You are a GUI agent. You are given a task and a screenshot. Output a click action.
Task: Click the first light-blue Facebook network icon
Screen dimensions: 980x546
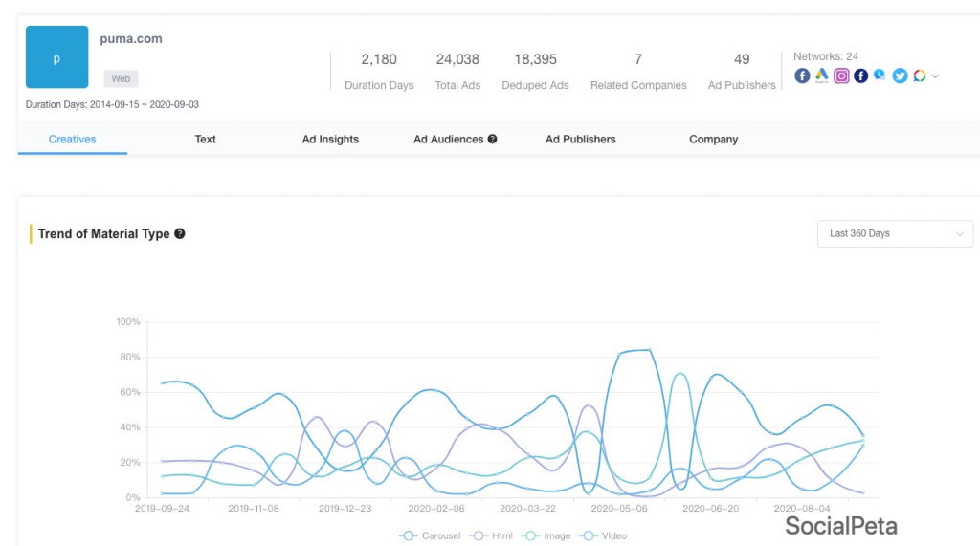point(802,76)
